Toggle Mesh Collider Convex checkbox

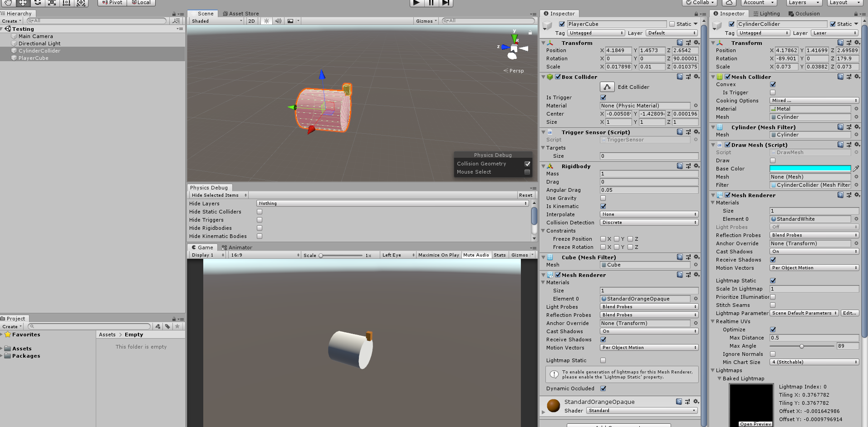773,84
